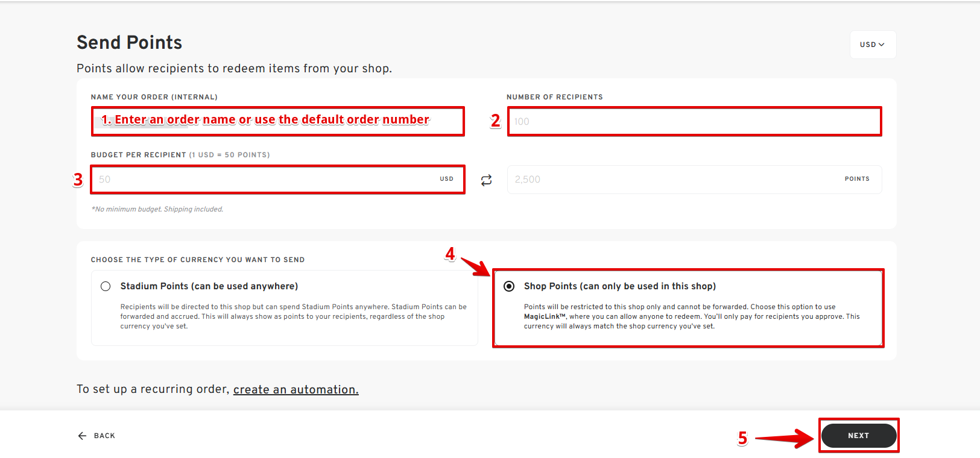Click the Send Points heading

tap(129, 43)
